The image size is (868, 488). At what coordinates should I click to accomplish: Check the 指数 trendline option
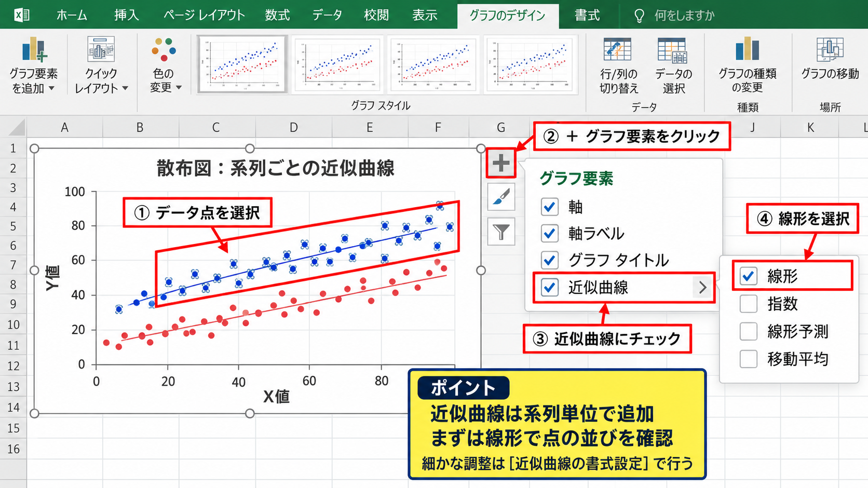tap(749, 304)
